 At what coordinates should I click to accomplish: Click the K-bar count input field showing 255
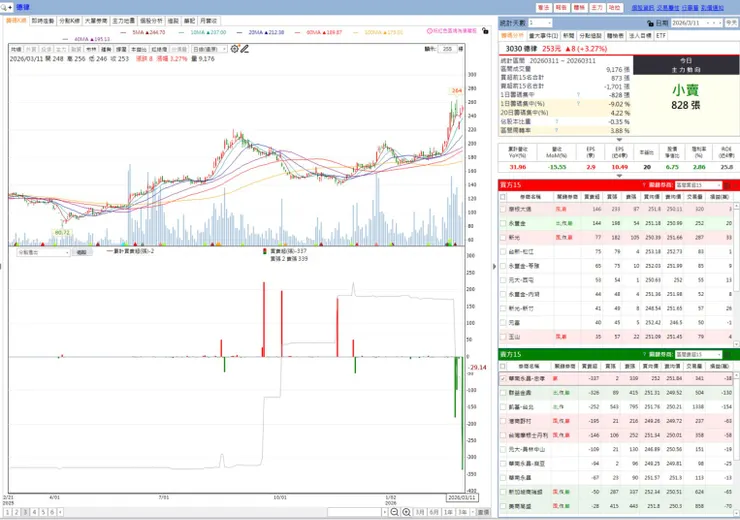tap(447, 49)
